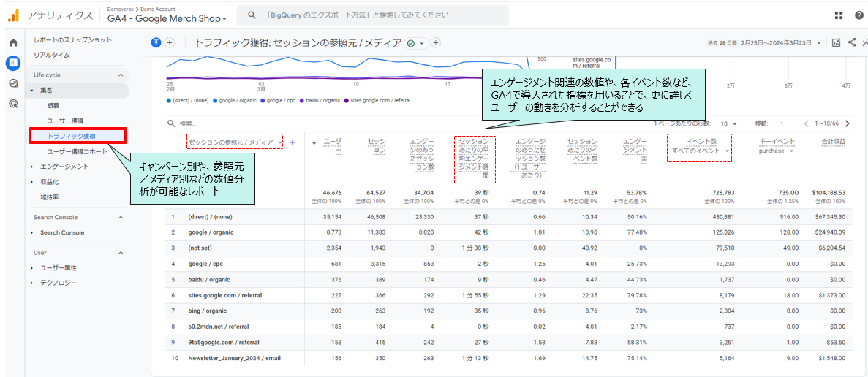Collapse the Life cycle section

click(x=121, y=75)
